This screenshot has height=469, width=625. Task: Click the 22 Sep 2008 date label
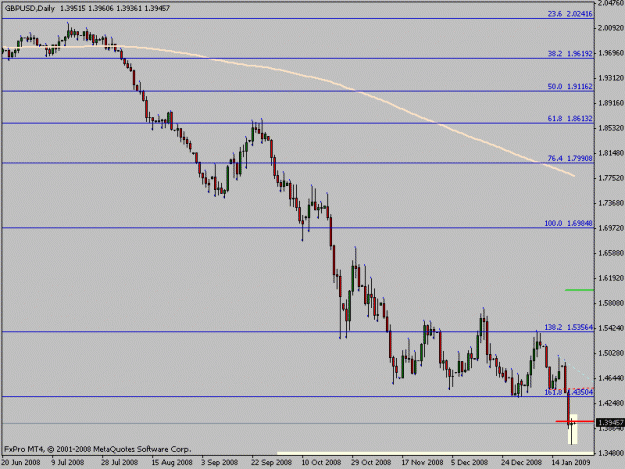(x=271, y=462)
